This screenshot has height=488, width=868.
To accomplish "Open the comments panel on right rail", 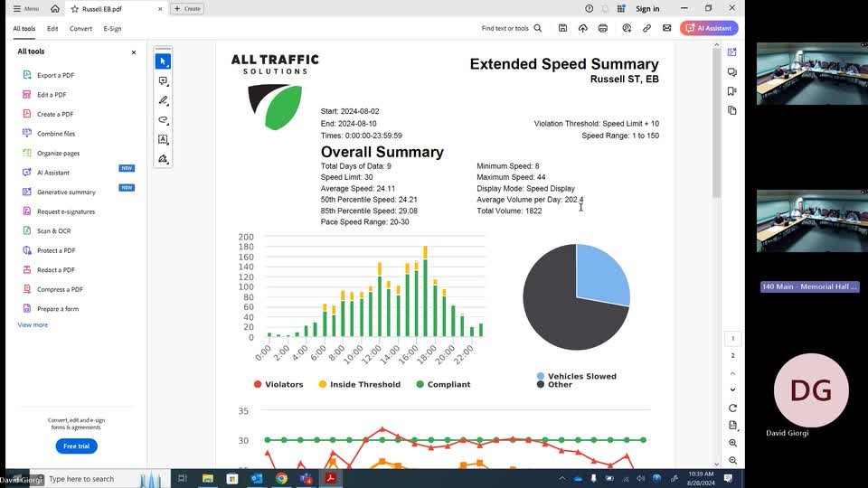I will coord(732,72).
